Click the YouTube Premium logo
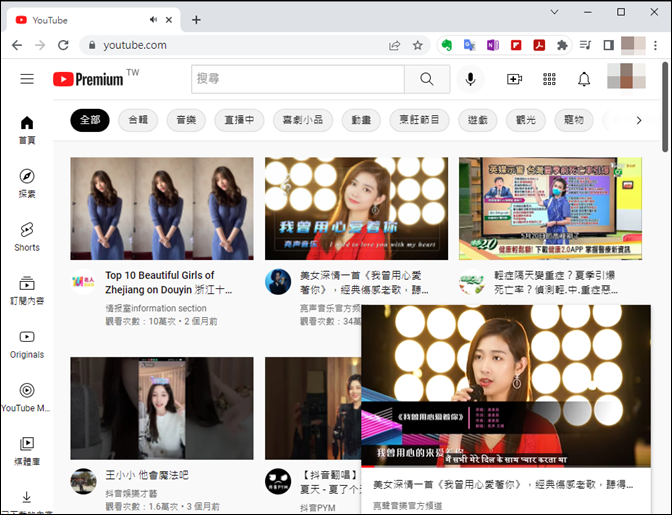The image size is (672, 515). point(88,79)
